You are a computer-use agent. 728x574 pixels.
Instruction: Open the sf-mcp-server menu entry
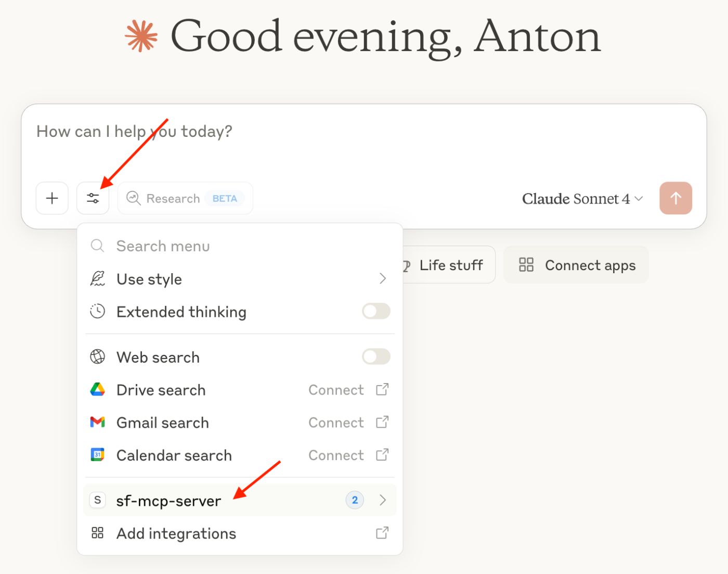(x=240, y=500)
